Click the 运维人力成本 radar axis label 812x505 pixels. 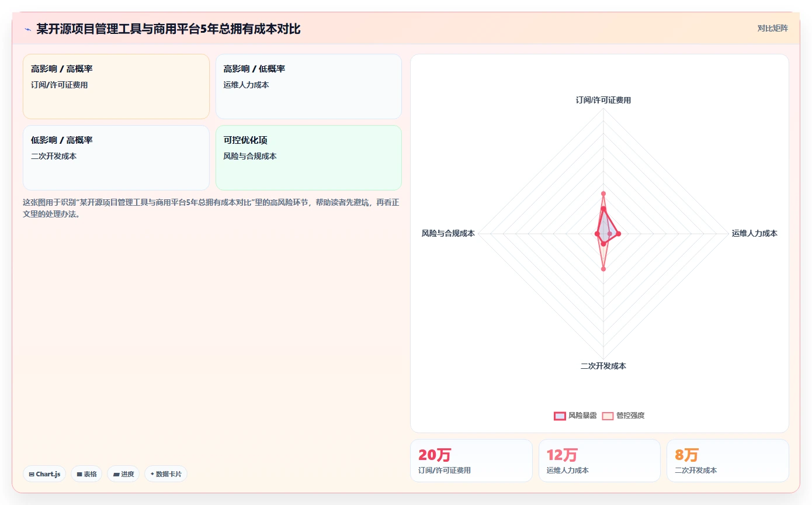click(755, 233)
